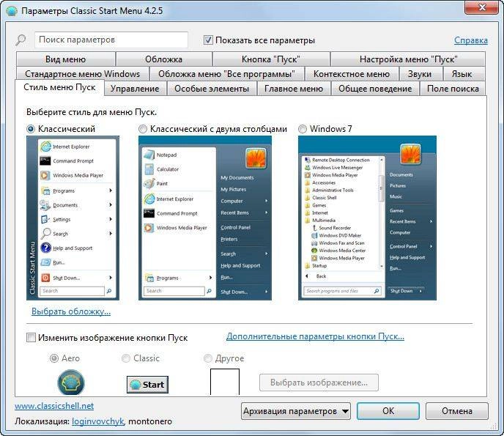Click the Classic style menu preview image
The width and height of the screenshot is (504, 436).
[73, 218]
